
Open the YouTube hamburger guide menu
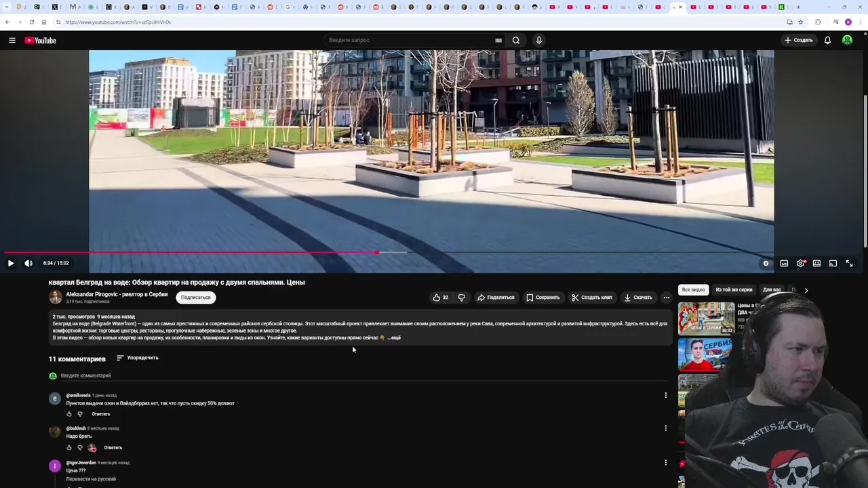(x=12, y=41)
